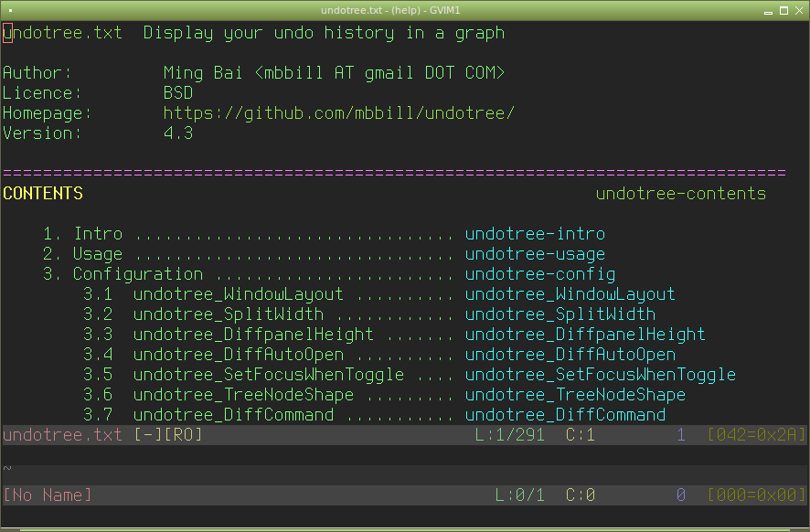Click the empty [No Name] buffer window
Image resolution: width=810 pixels, height=532 pixels.
(x=405, y=465)
